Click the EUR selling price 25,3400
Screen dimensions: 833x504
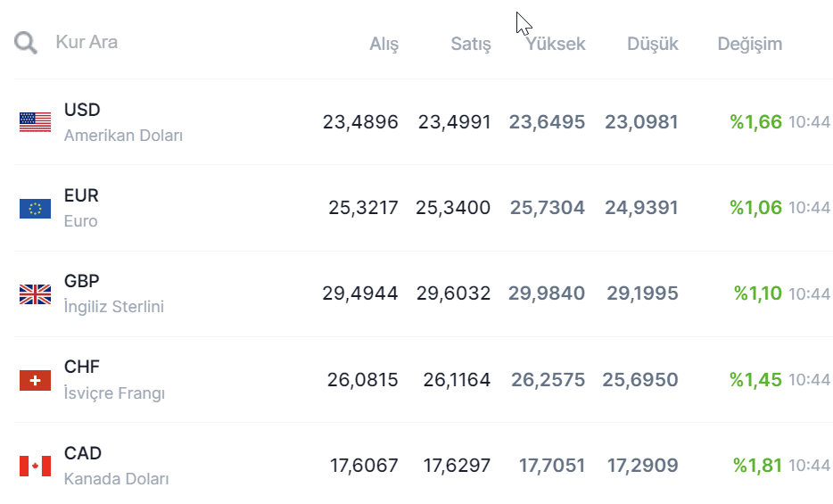453,208
